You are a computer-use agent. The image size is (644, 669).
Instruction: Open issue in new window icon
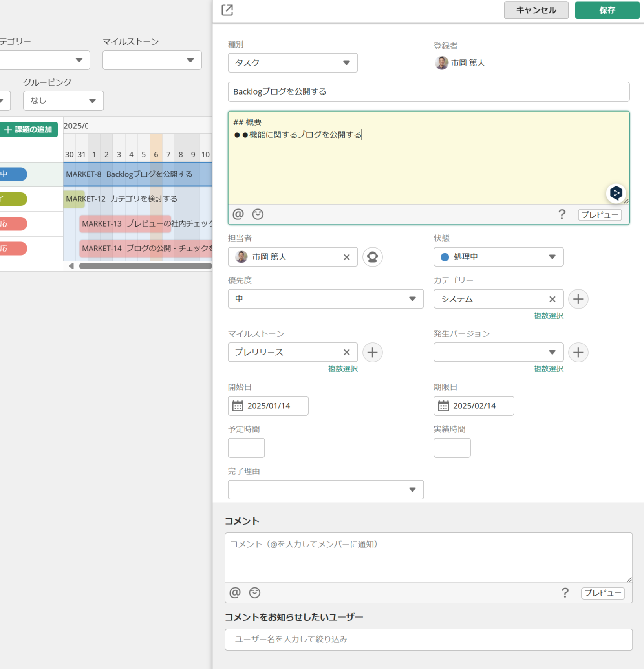(227, 10)
